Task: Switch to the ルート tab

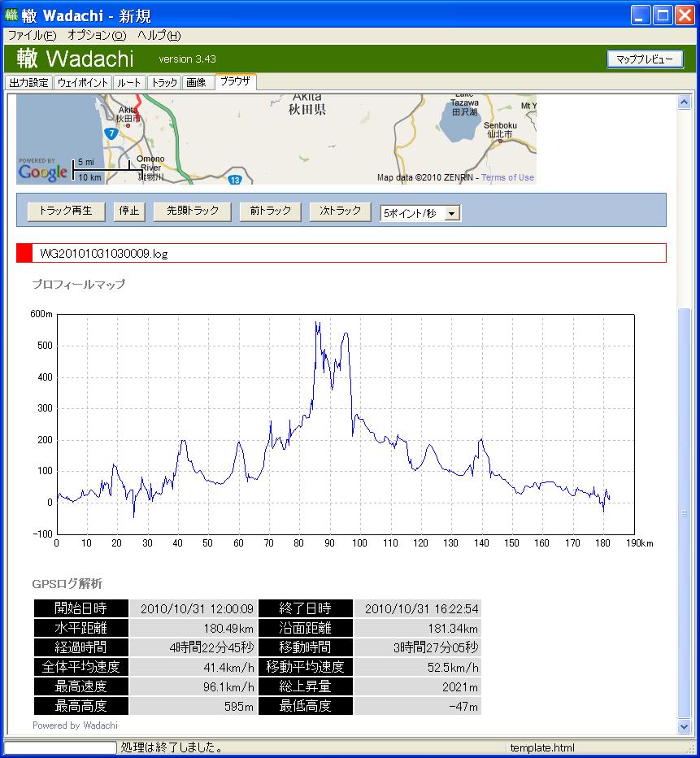Action: point(129,82)
